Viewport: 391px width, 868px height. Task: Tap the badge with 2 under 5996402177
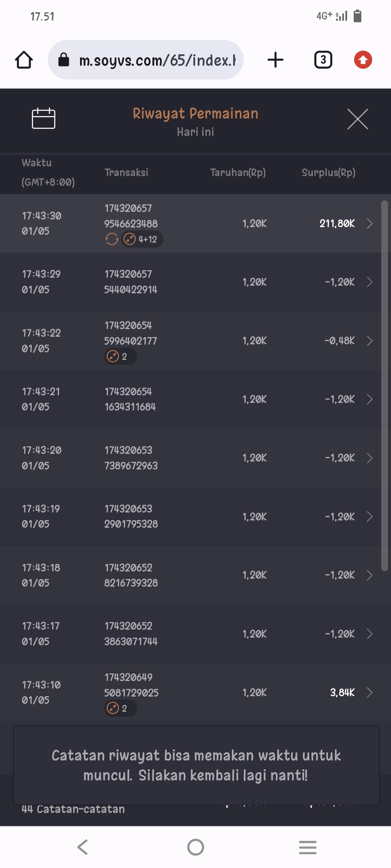pos(120,357)
